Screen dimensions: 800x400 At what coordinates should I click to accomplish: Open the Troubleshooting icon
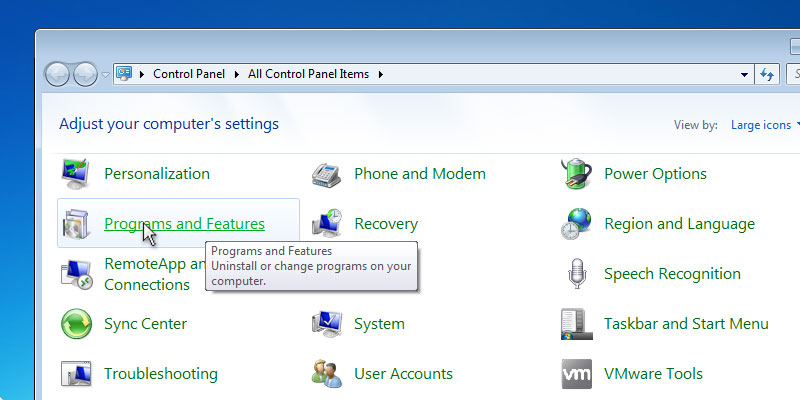click(76, 374)
